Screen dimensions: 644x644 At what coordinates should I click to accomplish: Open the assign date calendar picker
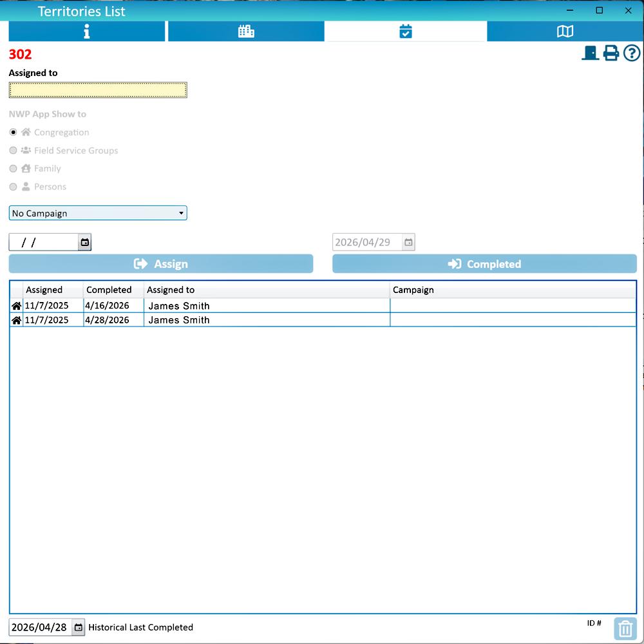[x=84, y=243]
